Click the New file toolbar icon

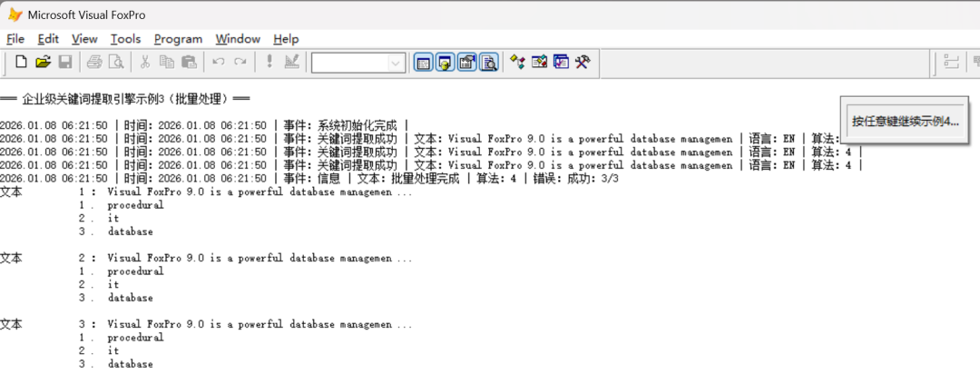pyautogui.click(x=21, y=62)
